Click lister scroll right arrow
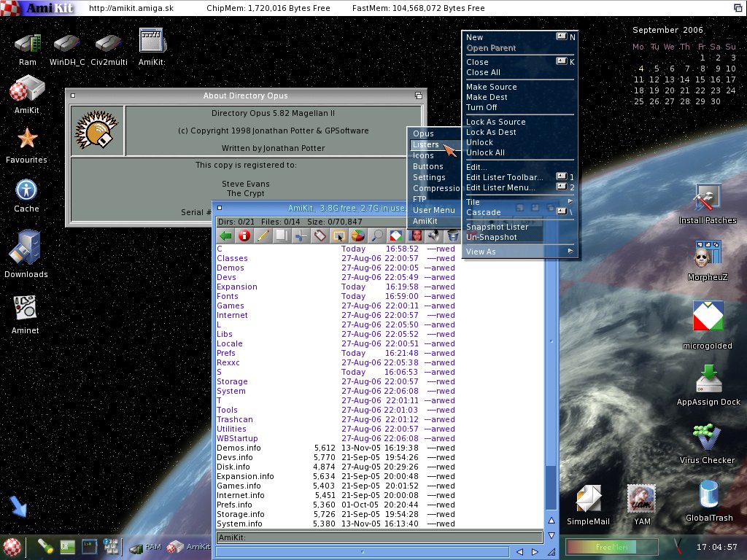This screenshot has width=747, height=560. tap(535, 552)
